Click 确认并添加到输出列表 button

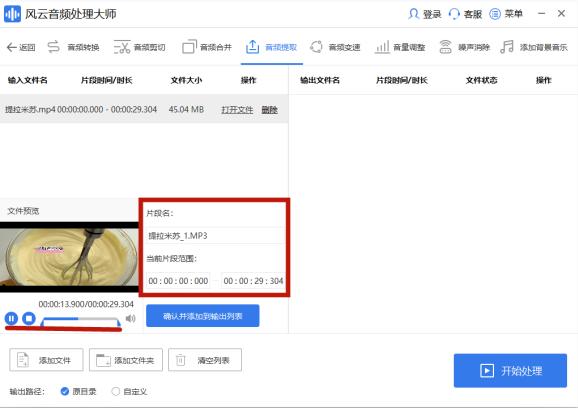(203, 316)
